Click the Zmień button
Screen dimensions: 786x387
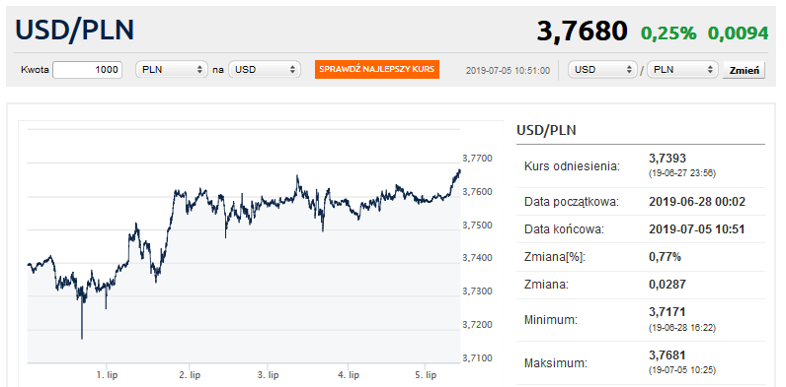pyautogui.click(x=744, y=70)
